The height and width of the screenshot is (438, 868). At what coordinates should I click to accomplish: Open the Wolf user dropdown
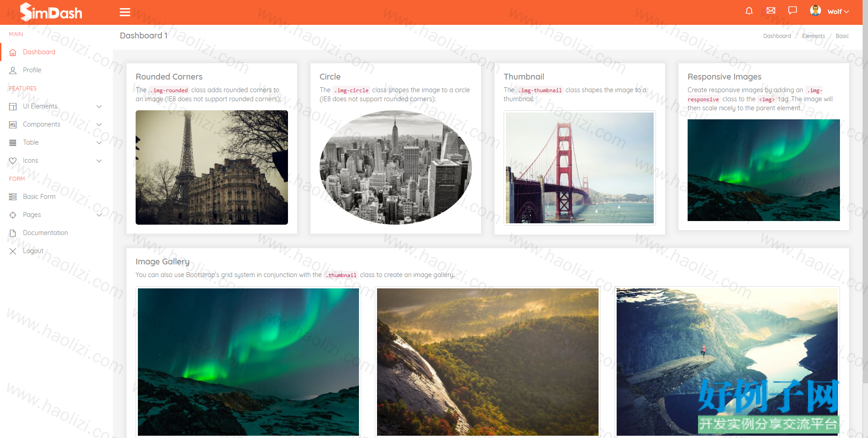[838, 12]
